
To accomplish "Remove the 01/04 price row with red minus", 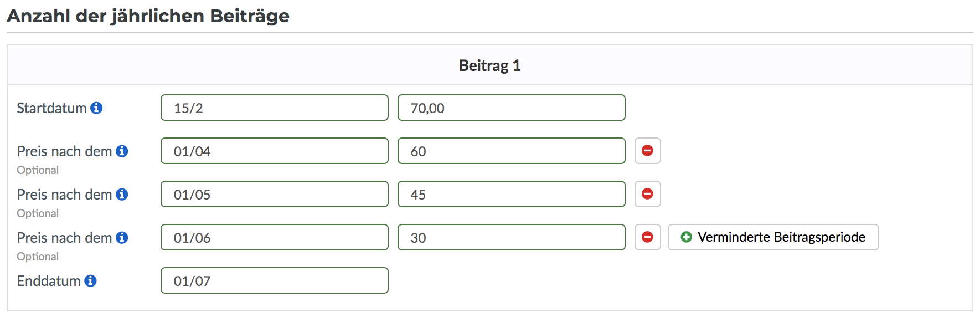I will coord(647,151).
